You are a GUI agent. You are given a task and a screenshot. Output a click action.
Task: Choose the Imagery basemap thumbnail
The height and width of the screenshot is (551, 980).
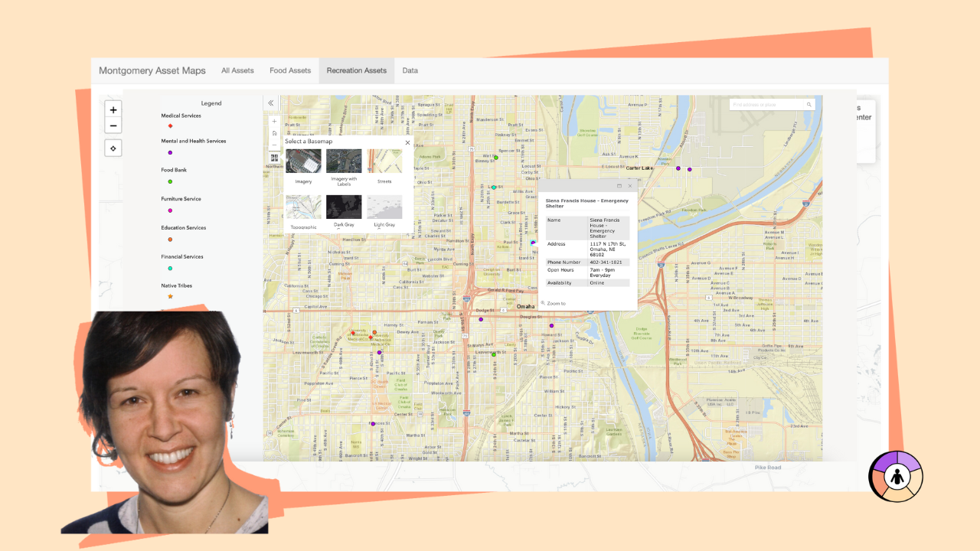tap(303, 161)
